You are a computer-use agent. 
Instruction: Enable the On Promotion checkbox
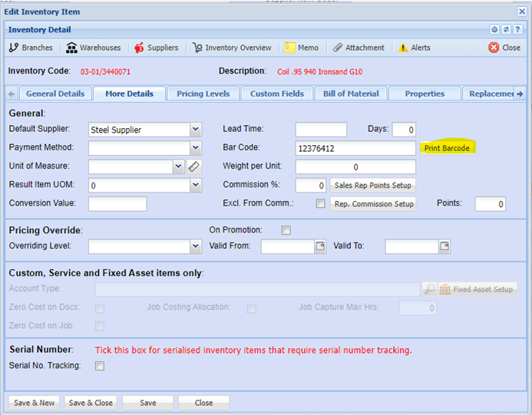tap(286, 230)
